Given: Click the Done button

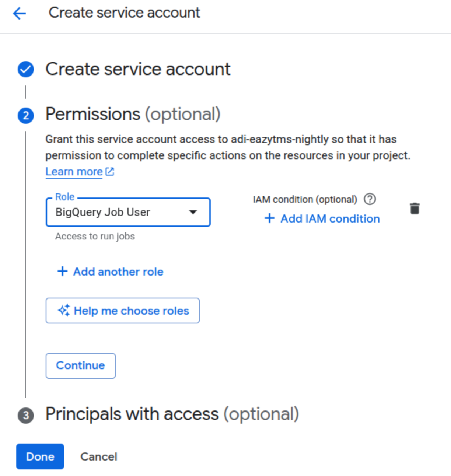Looking at the screenshot, I should click(40, 456).
